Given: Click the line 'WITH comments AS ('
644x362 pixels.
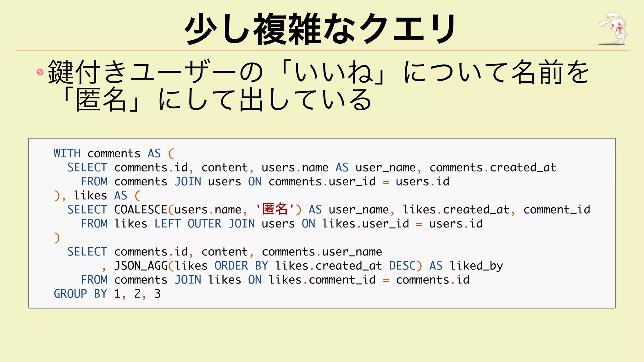Looking at the screenshot, I should click(114, 153).
